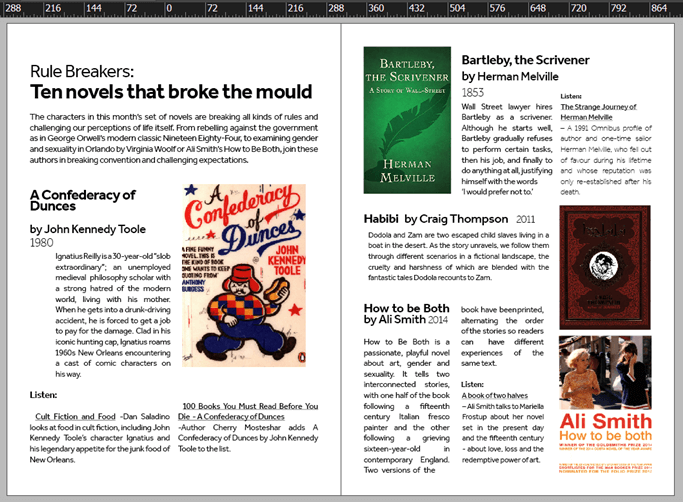
Task: Select the Ali Smith How to be both cover
Action: pos(605,404)
